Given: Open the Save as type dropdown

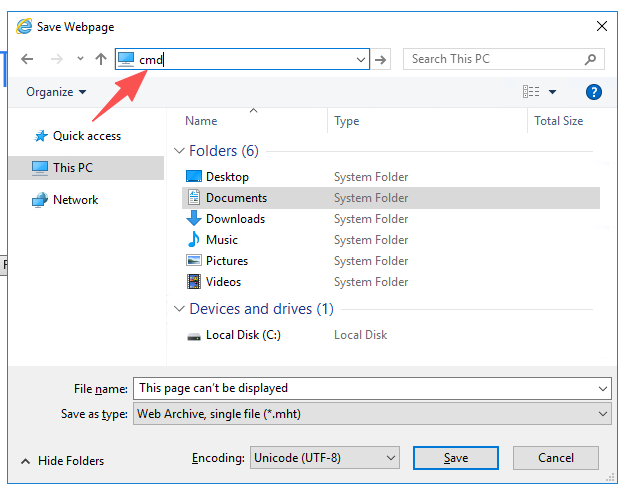Looking at the screenshot, I should (x=372, y=413).
